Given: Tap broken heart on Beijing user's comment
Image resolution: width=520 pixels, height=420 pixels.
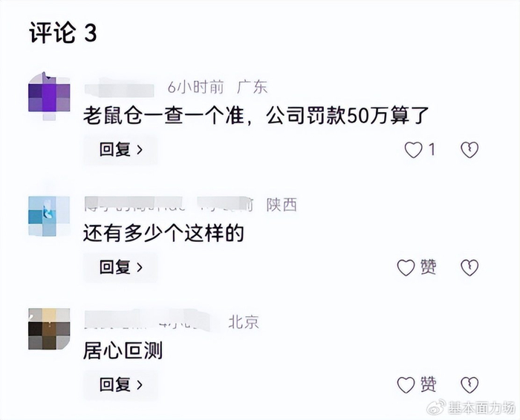Looking at the screenshot, I should point(469,384).
